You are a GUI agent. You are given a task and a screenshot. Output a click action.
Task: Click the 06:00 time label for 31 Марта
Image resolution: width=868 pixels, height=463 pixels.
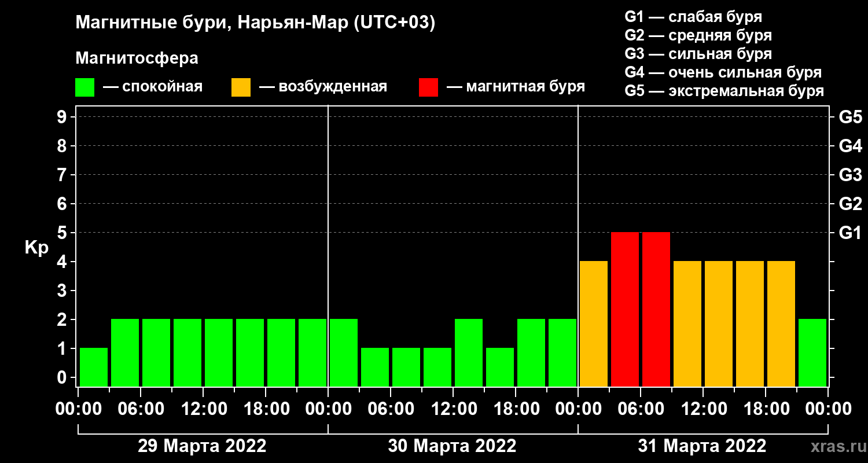pyautogui.click(x=641, y=409)
